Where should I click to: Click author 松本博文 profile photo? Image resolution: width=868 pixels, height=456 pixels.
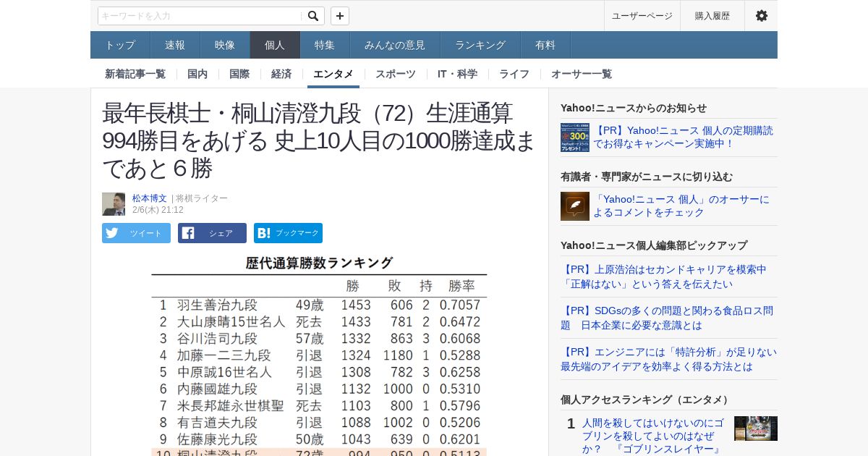pyautogui.click(x=114, y=204)
